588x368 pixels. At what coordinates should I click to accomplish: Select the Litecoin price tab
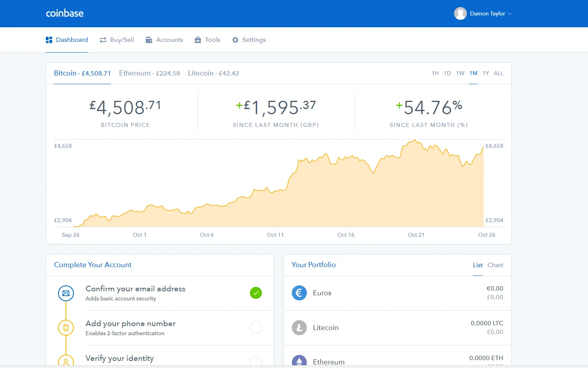[x=213, y=73]
